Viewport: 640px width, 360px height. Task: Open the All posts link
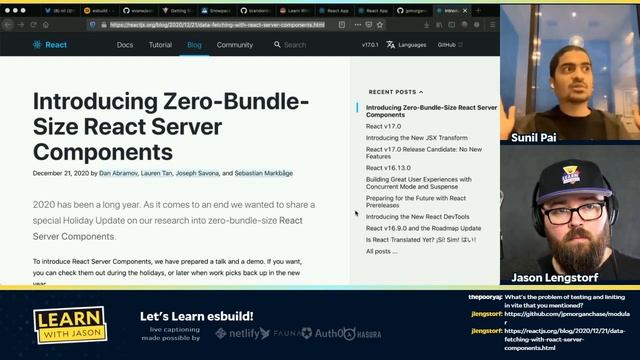(381, 251)
